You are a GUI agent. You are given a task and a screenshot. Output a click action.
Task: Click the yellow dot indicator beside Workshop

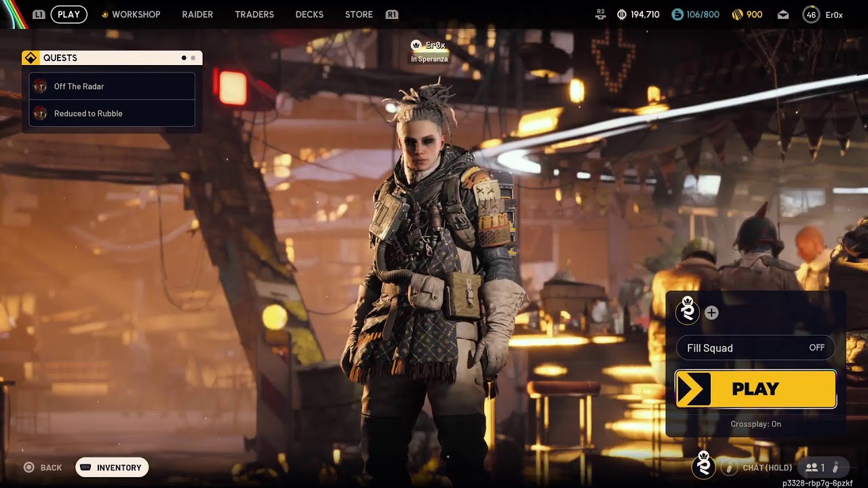pyautogui.click(x=104, y=14)
